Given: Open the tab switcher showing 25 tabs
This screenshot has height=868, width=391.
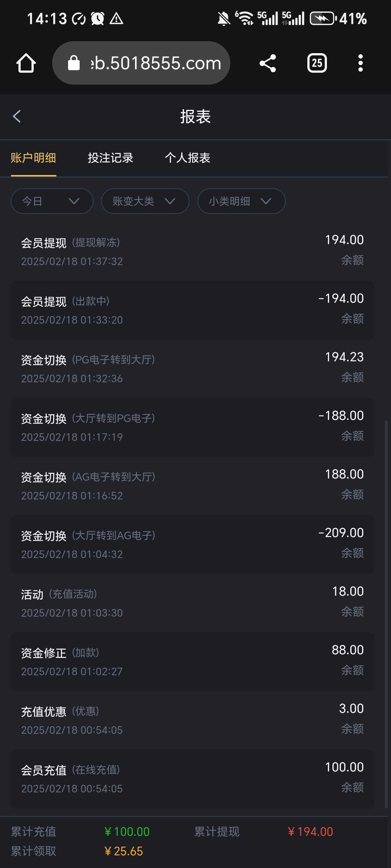Looking at the screenshot, I should [x=317, y=63].
